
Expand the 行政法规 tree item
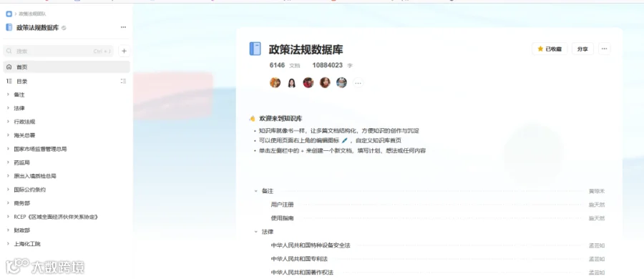8,122
